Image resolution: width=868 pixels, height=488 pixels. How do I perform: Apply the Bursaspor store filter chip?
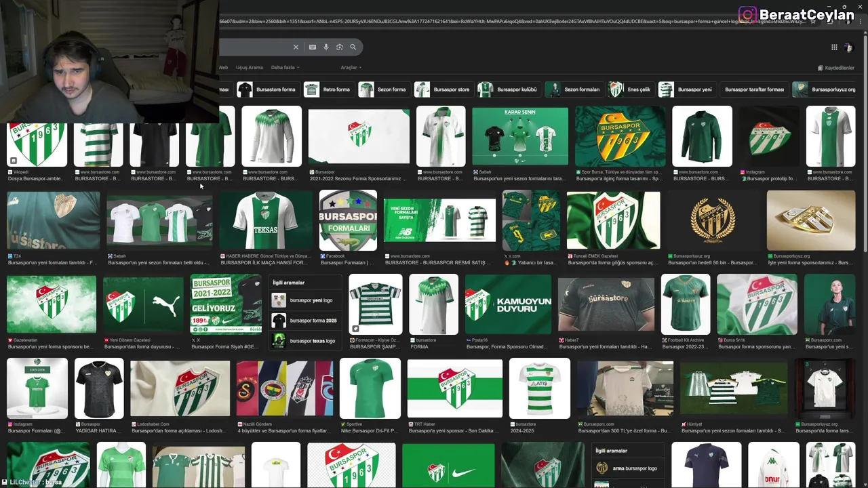pos(443,89)
